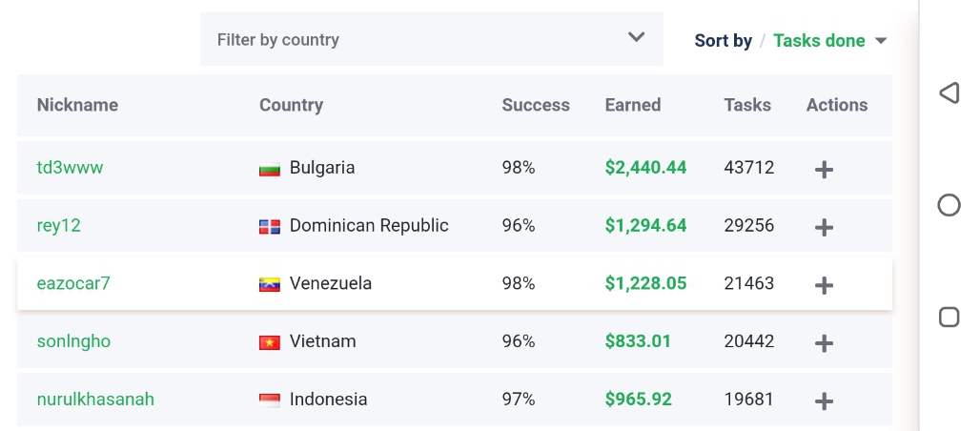Click the chevron in country filter

[637, 38]
